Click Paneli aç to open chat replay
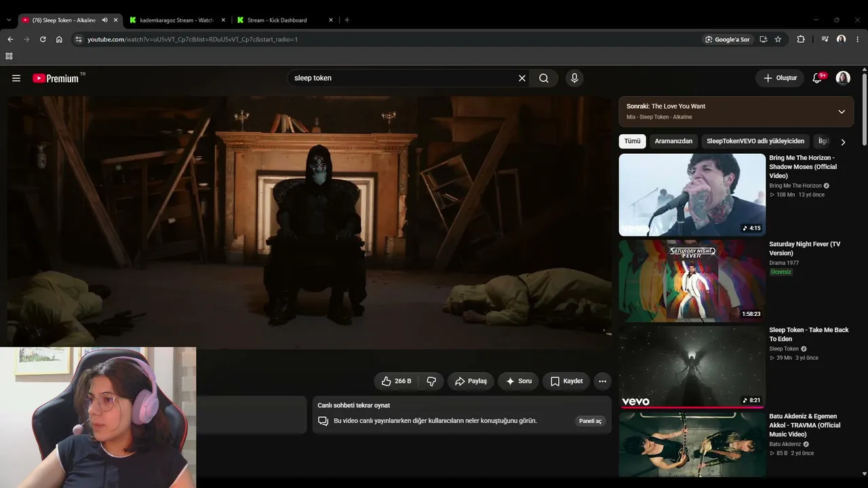Screen dimensions: 868x488 click(x=590, y=421)
